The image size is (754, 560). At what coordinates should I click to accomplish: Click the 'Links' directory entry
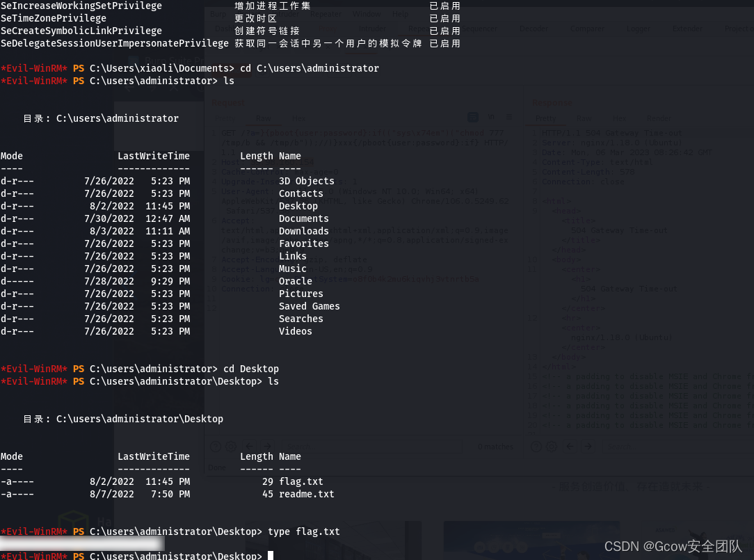point(293,256)
